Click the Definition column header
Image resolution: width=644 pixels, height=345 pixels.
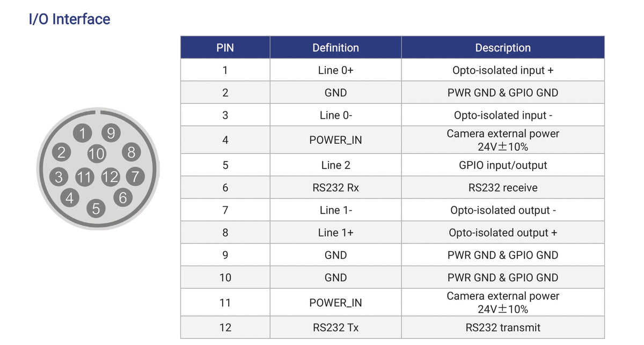click(x=335, y=47)
